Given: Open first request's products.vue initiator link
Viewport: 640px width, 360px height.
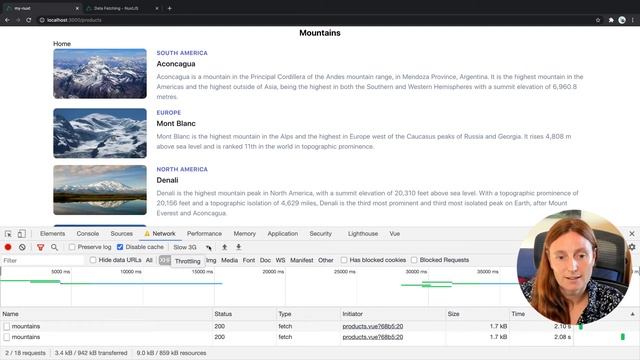Looking at the screenshot, I should point(373,327).
